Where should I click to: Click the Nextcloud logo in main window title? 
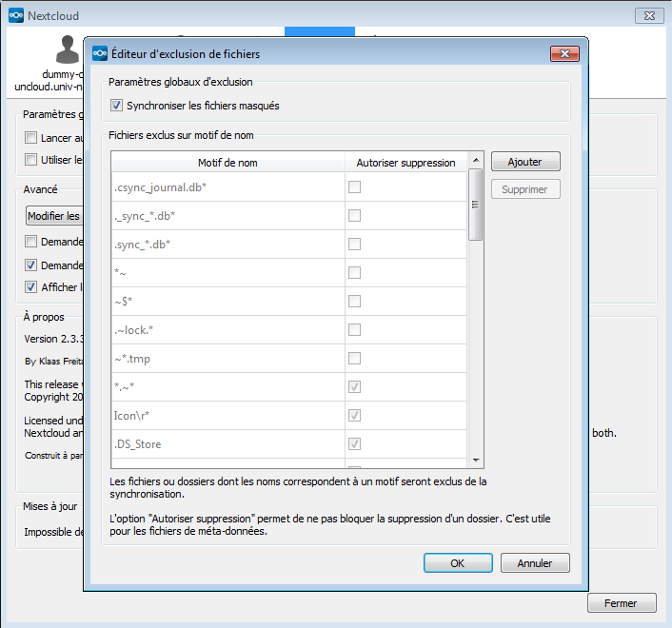[x=16, y=15]
